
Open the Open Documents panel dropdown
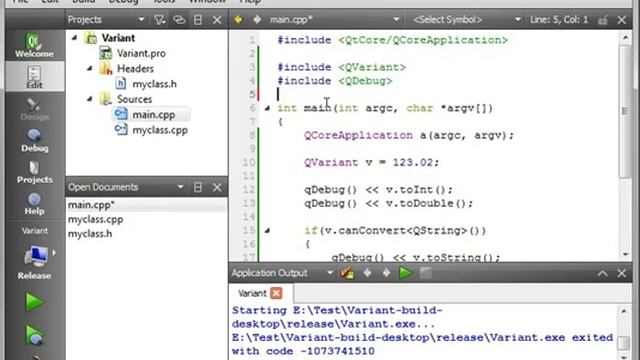coord(180,187)
